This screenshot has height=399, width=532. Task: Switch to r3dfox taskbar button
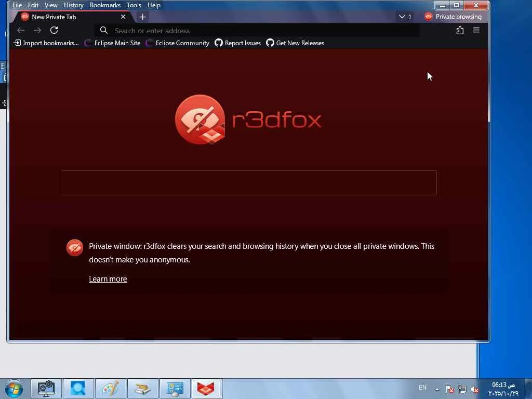(x=207, y=389)
